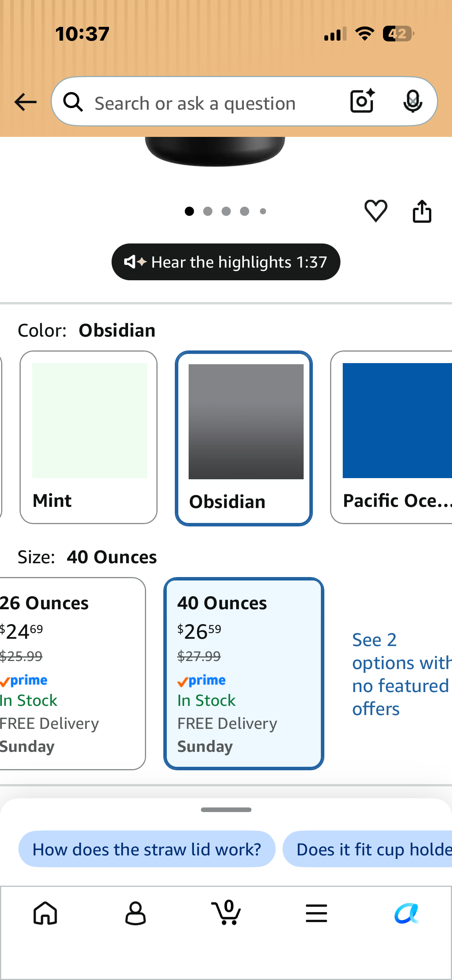
Task: Tap the Does it fit cup holder suggestion
Action: pyautogui.click(x=367, y=849)
